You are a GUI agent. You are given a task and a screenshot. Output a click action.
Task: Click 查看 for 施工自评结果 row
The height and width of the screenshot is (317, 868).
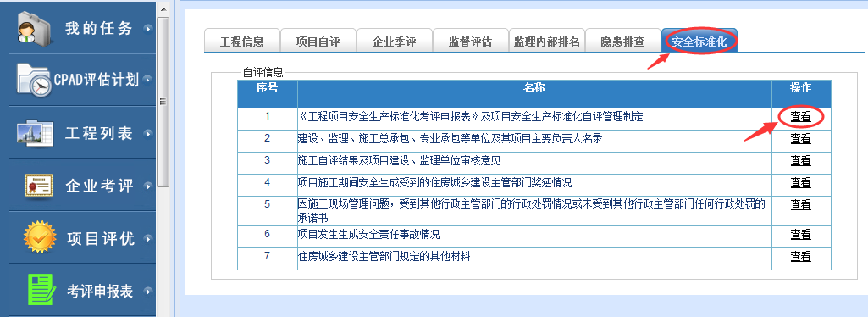pos(800,161)
